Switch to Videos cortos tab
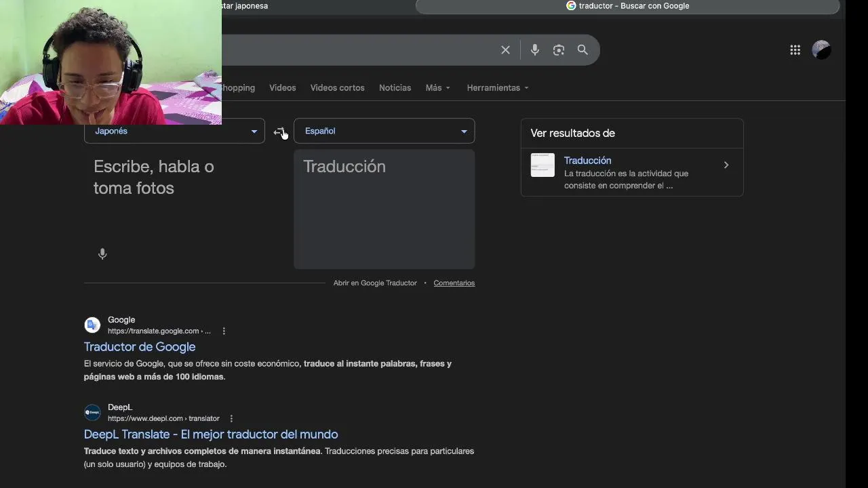868x488 pixels. [337, 88]
